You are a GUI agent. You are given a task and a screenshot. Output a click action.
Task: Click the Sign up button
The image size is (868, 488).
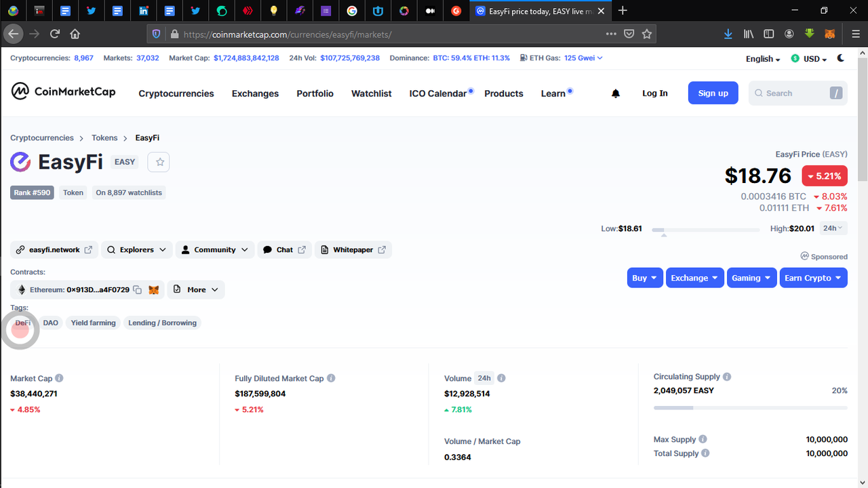coord(713,94)
